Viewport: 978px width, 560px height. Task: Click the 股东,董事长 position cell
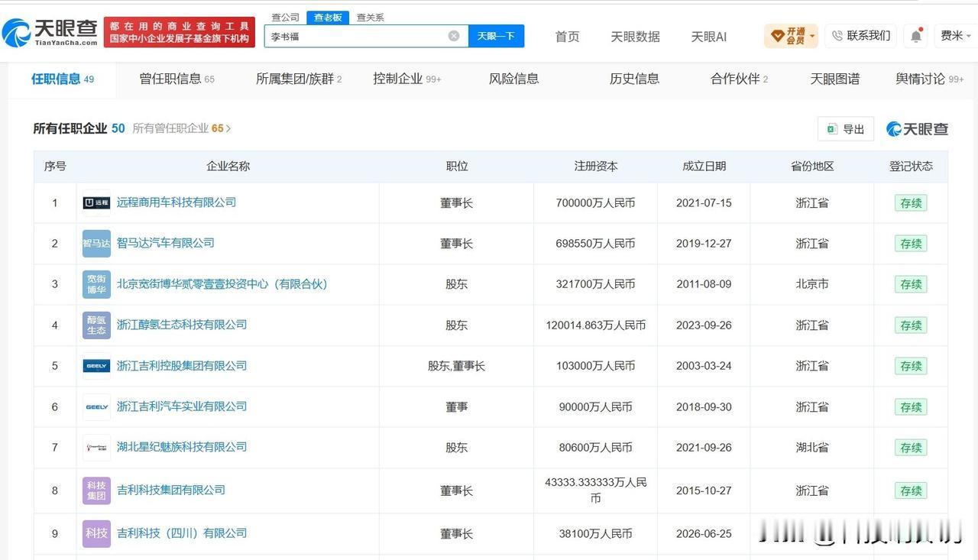pyautogui.click(x=457, y=366)
